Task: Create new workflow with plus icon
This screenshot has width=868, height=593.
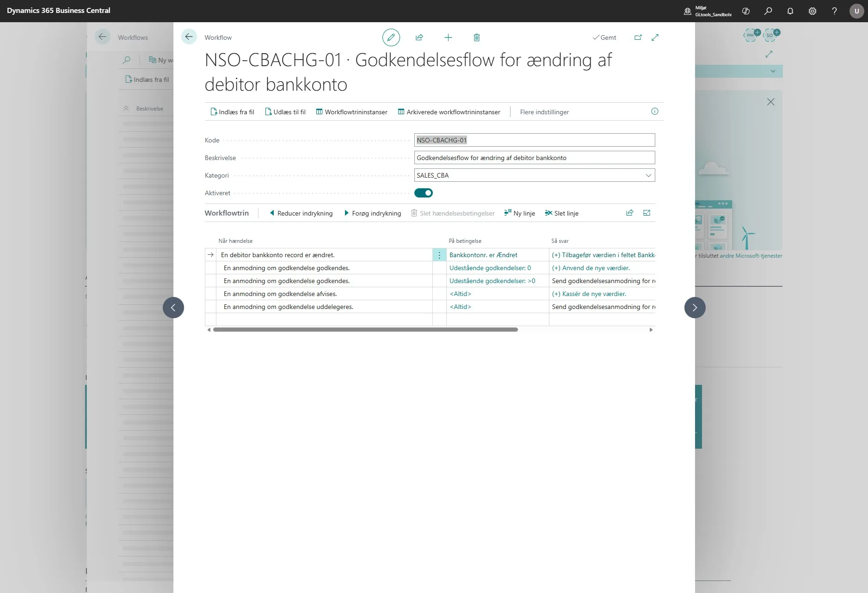Action: tap(448, 37)
